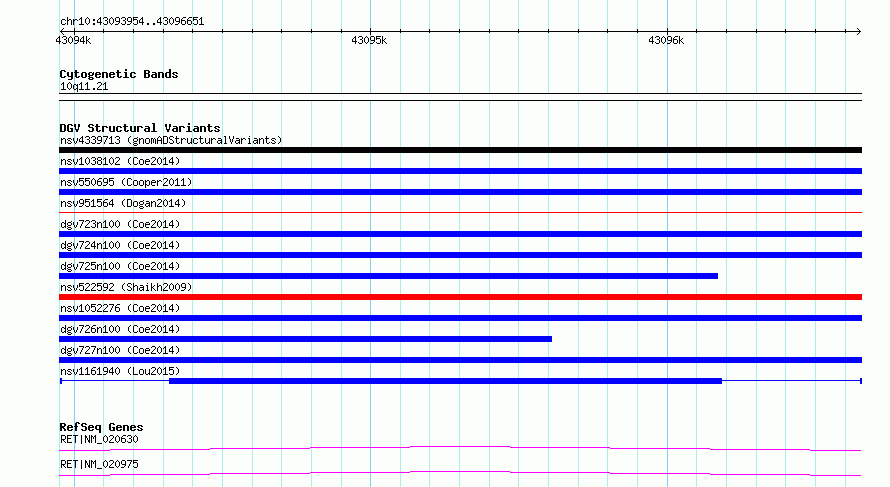Click the DGV Structural Variants track heading
This screenshot has height=487, width=890.
[140, 128]
